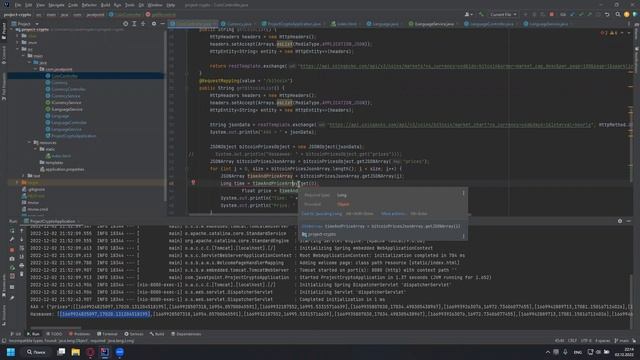Open Project panel settings gear
The width and height of the screenshot is (640, 360).
pos(154,24)
